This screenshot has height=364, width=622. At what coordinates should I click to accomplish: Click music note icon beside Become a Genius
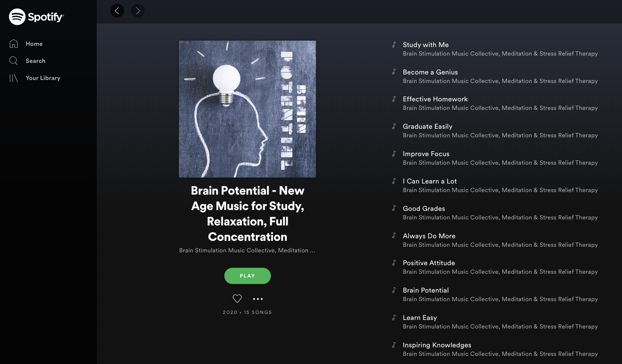[394, 72]
